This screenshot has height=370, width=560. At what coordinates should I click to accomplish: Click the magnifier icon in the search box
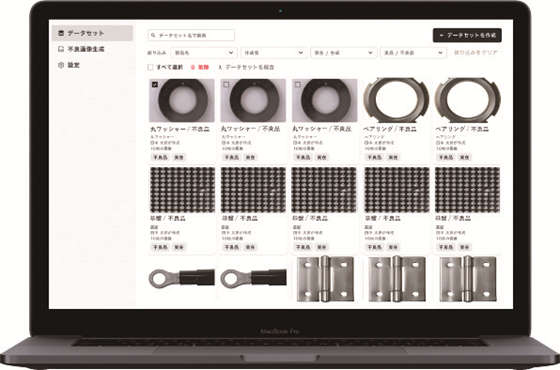point(153,35)
